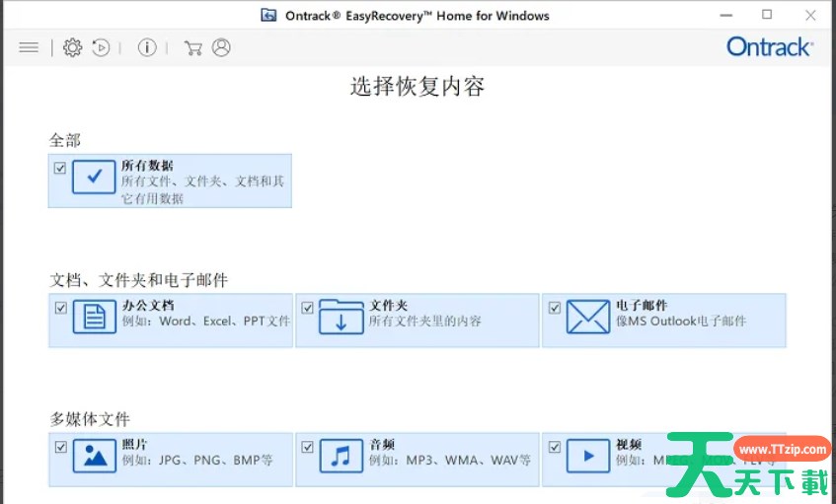Image resolution: width=836 pixels, height=504 pixels.
Task: Click the audio music note icon
Action: click(x=342, y=456)
